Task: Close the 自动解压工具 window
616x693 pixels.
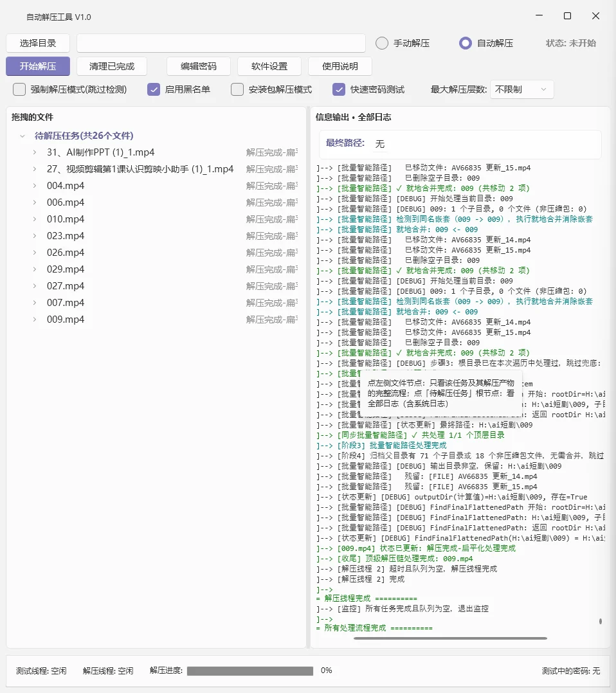Action: click(x=595, y=15)
